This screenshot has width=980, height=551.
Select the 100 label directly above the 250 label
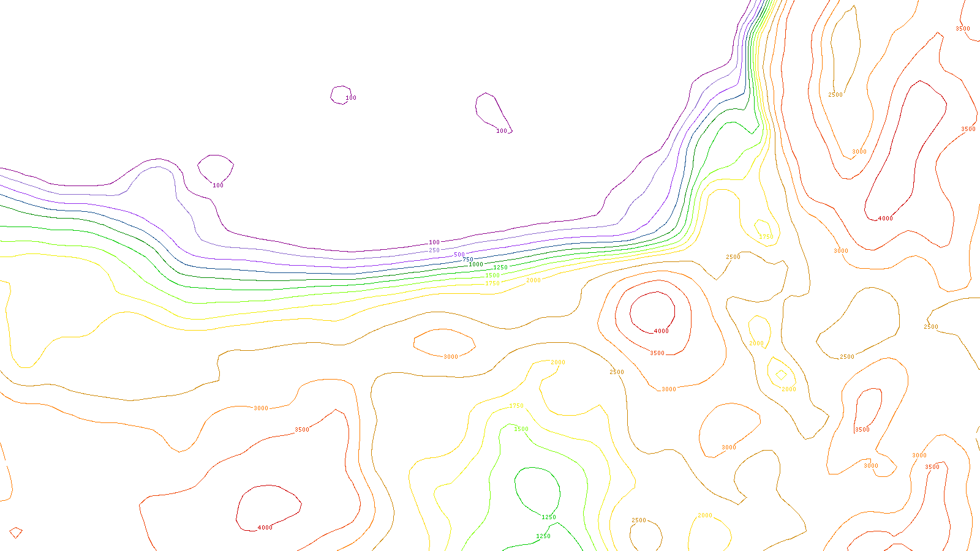434,242
